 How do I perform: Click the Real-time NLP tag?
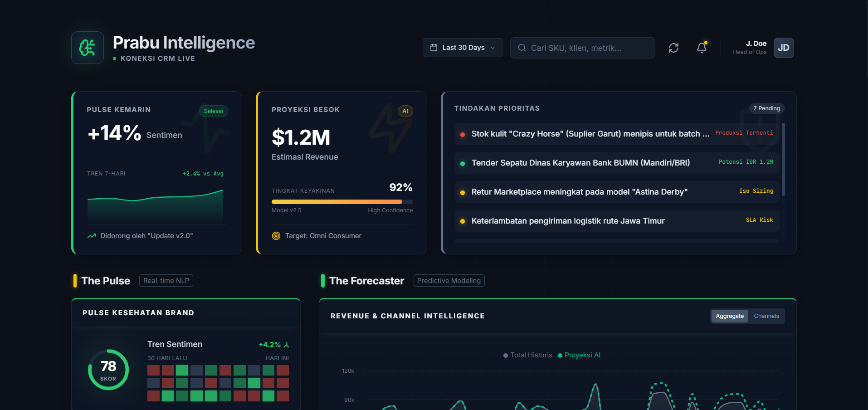point(166,281)
